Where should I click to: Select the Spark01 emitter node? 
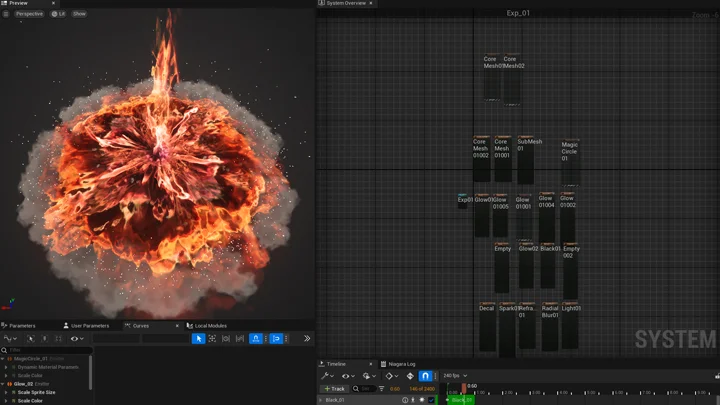[x=507, y=329]
